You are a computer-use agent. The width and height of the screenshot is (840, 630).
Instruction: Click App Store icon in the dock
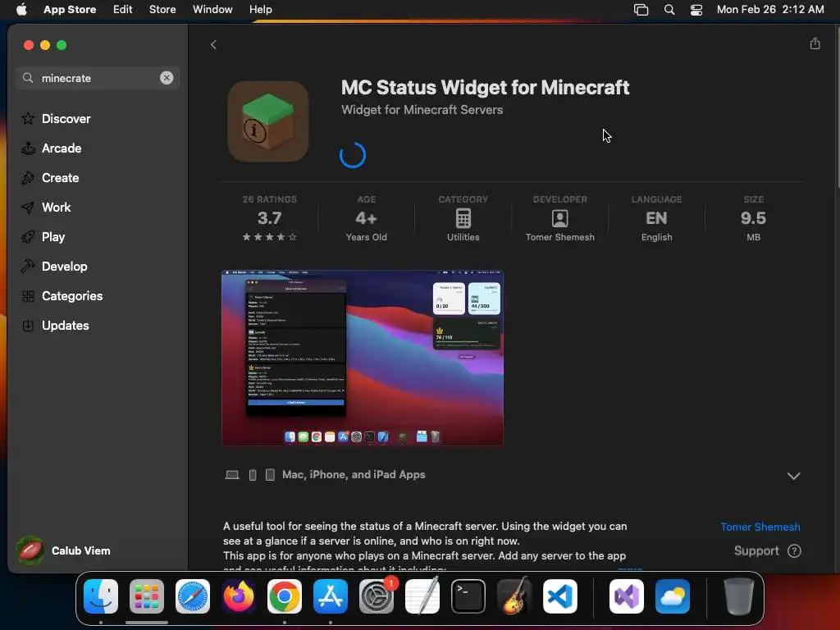click(x=331, y=596)
